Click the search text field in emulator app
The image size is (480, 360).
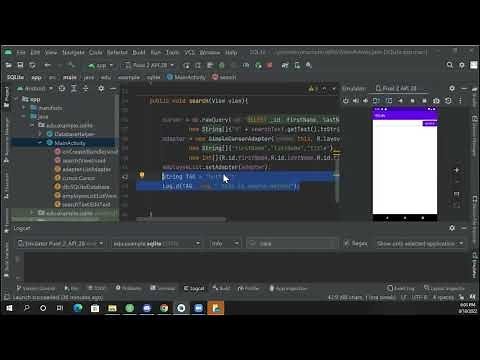coord(398,124)
